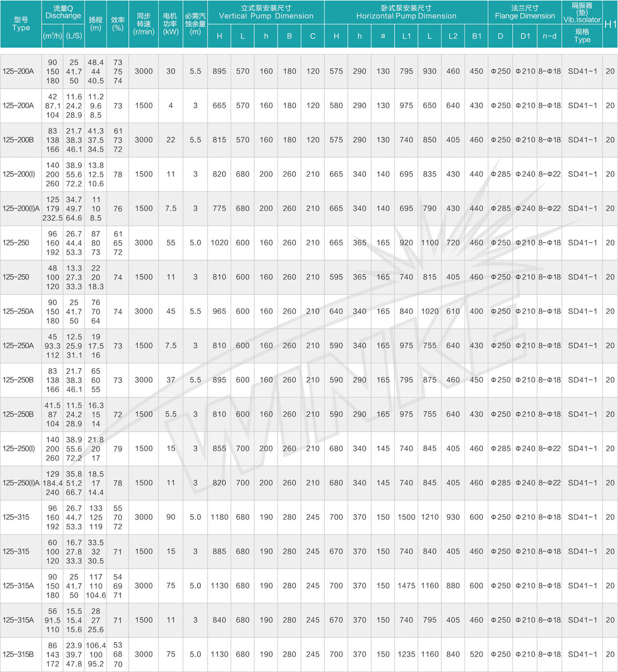618x672 pixels.
Task: Click the Flange Dimension header
Action: tap(525, 12)
